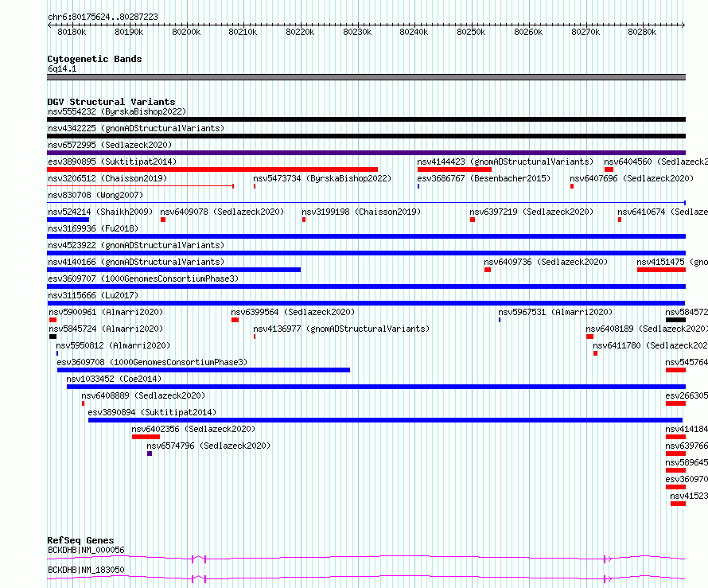Select the Cytogenetic Bands track title

pos(95,59)
